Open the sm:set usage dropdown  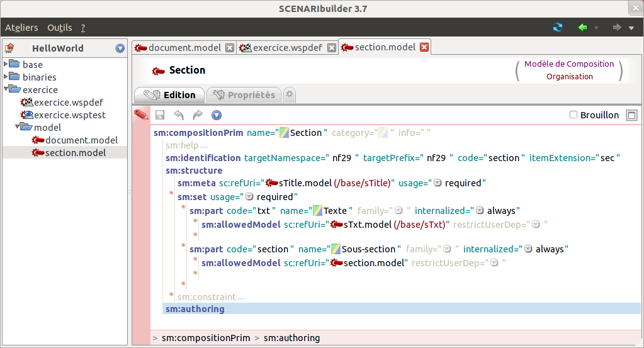click(x=249, y=196)
